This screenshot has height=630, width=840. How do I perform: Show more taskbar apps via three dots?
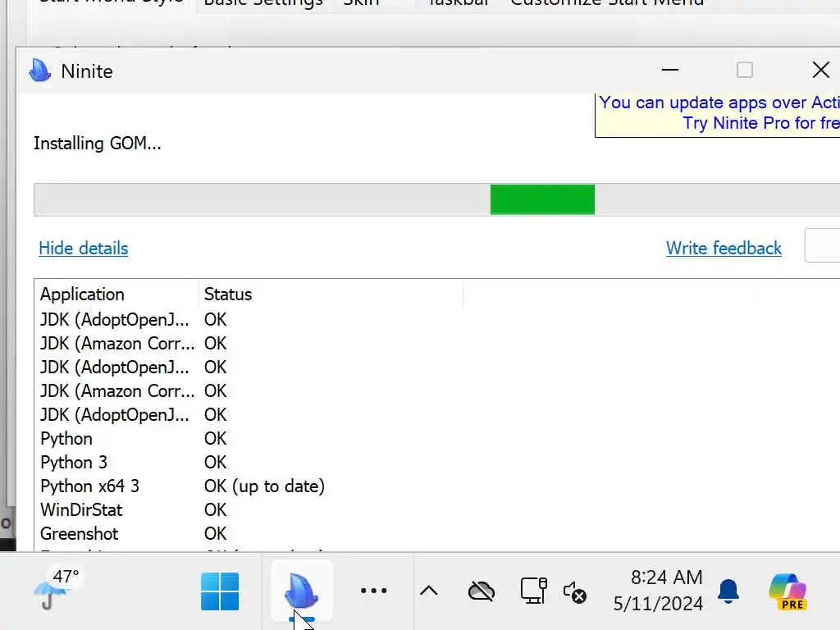[x=373, y=591]
